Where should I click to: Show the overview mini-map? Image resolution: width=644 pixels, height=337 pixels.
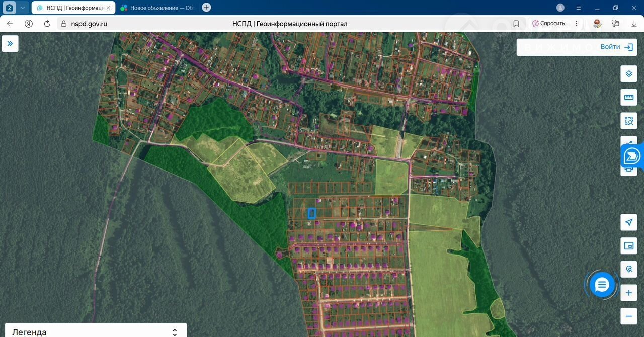[x=628, y=246]
